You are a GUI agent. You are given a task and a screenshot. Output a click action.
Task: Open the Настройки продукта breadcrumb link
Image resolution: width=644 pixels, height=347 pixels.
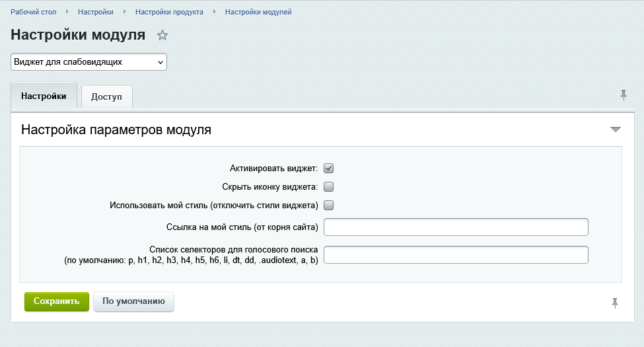point(169,13)
